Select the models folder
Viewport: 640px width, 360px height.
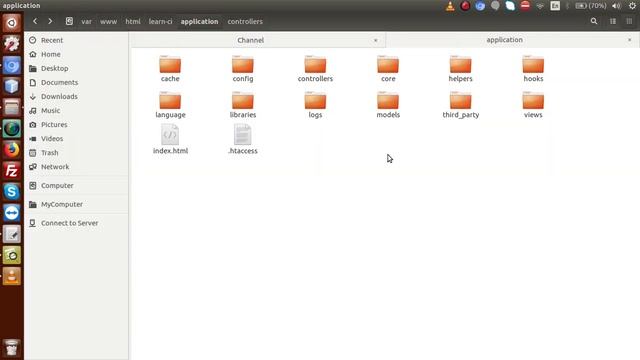[388, 105]
